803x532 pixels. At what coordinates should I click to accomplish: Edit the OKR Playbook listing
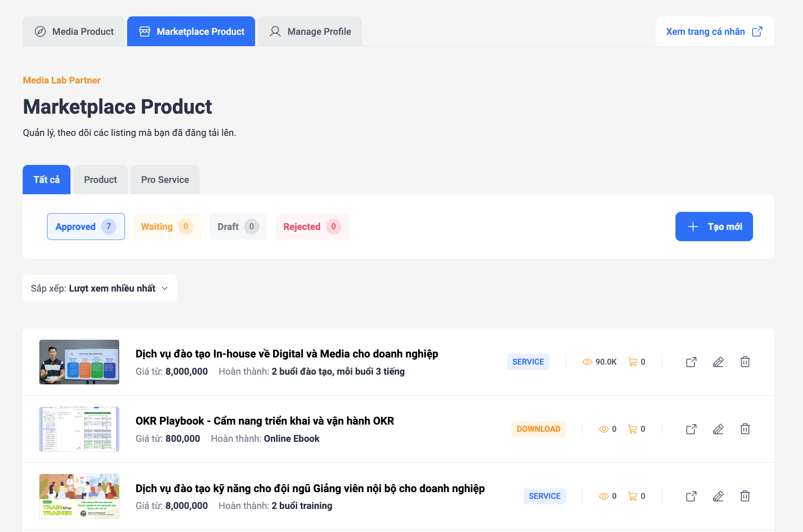pos(718,429)
